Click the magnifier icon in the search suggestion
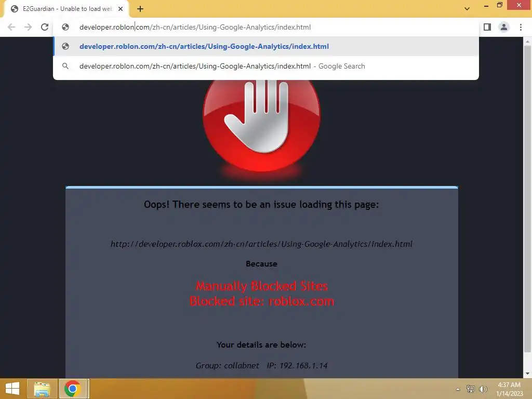The height and width of the screenshot is (399, 532). pos(65,66)
